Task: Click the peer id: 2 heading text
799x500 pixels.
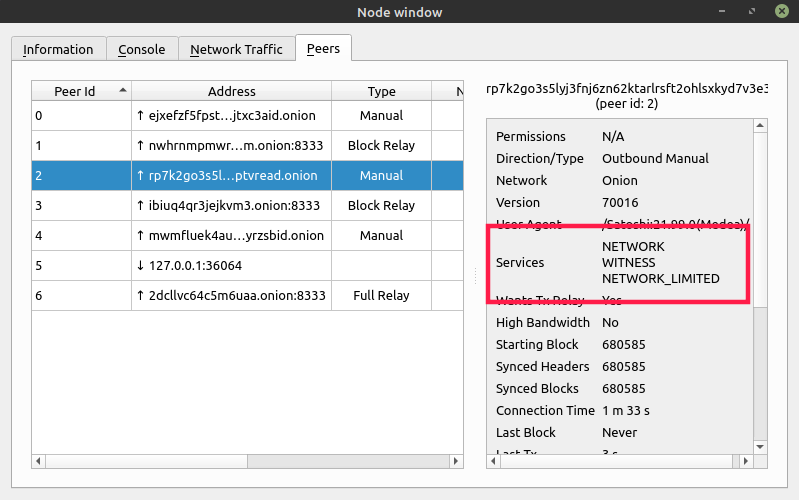Action: (627, 103)
